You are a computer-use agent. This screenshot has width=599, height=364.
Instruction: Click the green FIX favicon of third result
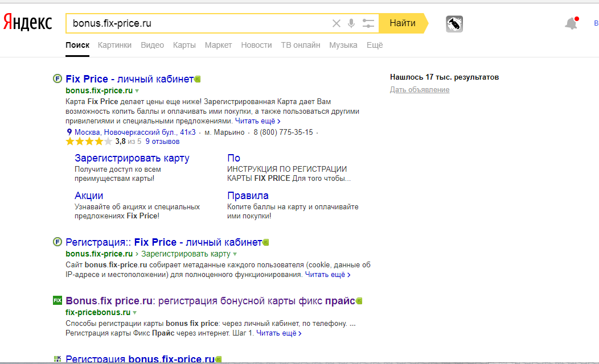click(x=58, y=300)
